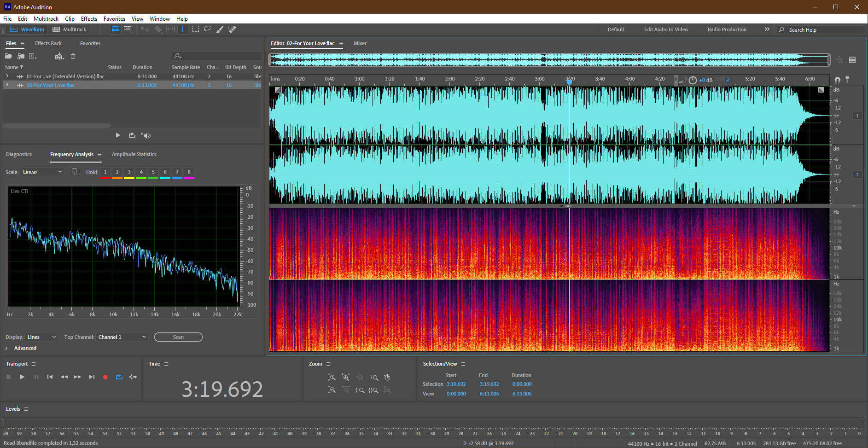Click the Open File folder icon

(x=8, y=56)
